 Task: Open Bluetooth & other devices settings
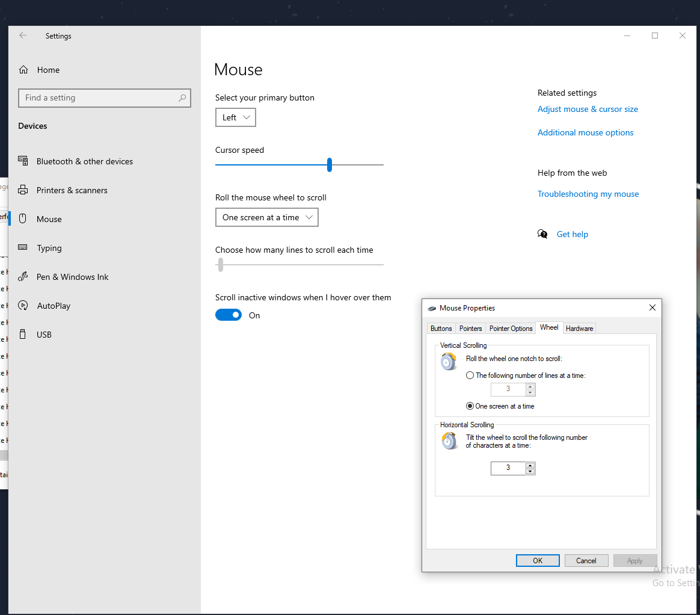point(84,161)
